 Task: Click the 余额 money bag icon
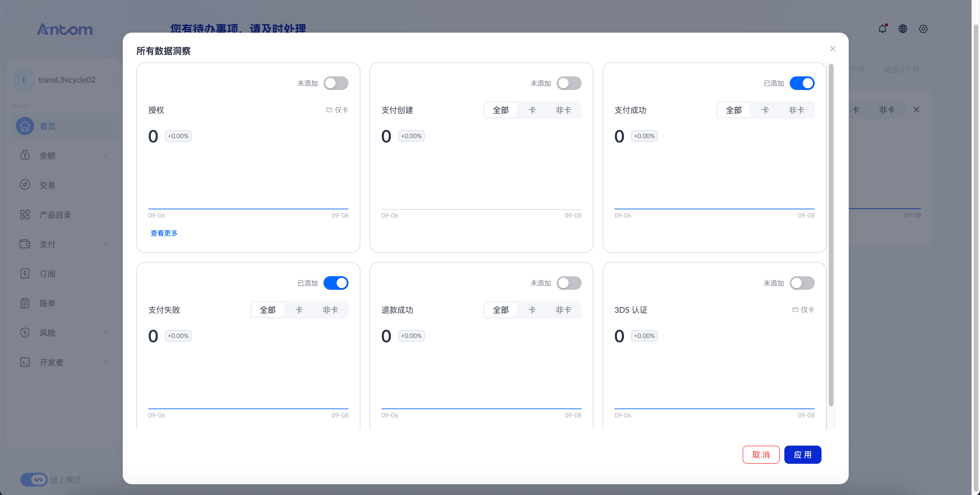(25, 155)
